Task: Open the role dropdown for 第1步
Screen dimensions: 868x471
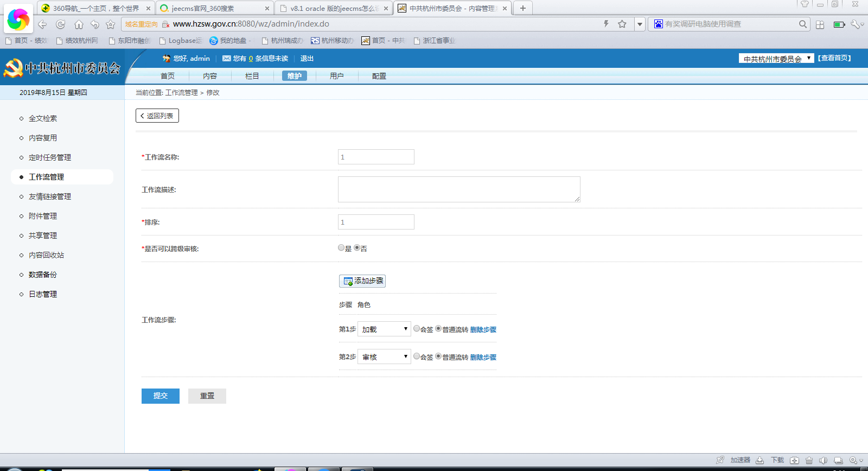Action: pyautogui.click(x=384, y=329)
